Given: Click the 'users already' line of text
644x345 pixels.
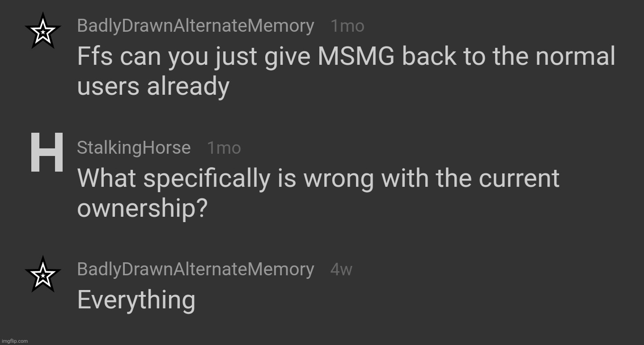Looking at the screenshot, I should tap(153, 86).
